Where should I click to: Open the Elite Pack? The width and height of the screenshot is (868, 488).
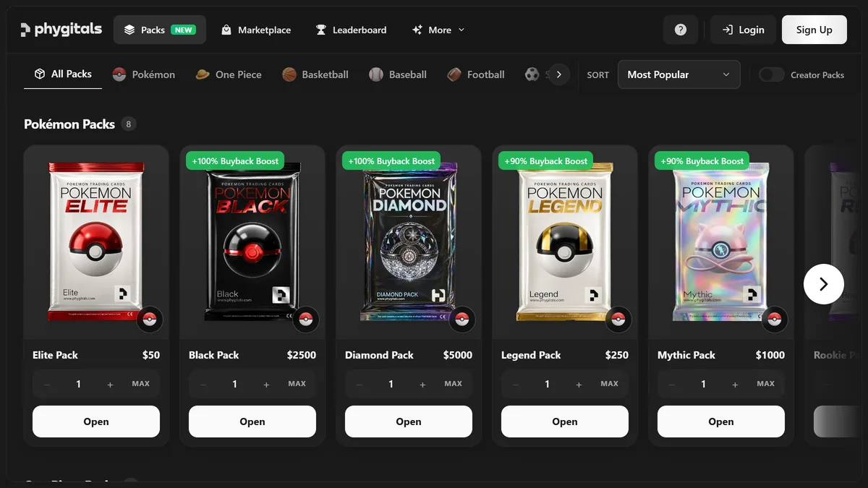click(96, 421)
